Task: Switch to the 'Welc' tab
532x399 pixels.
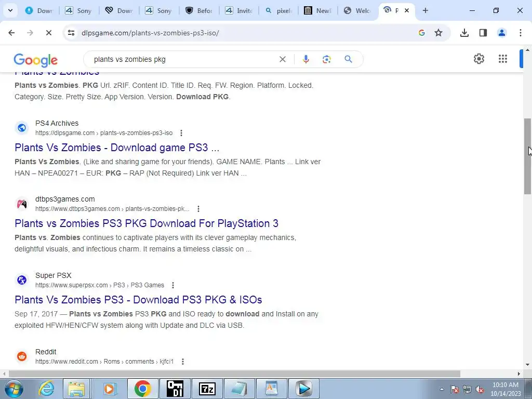Action: (357, 10)
